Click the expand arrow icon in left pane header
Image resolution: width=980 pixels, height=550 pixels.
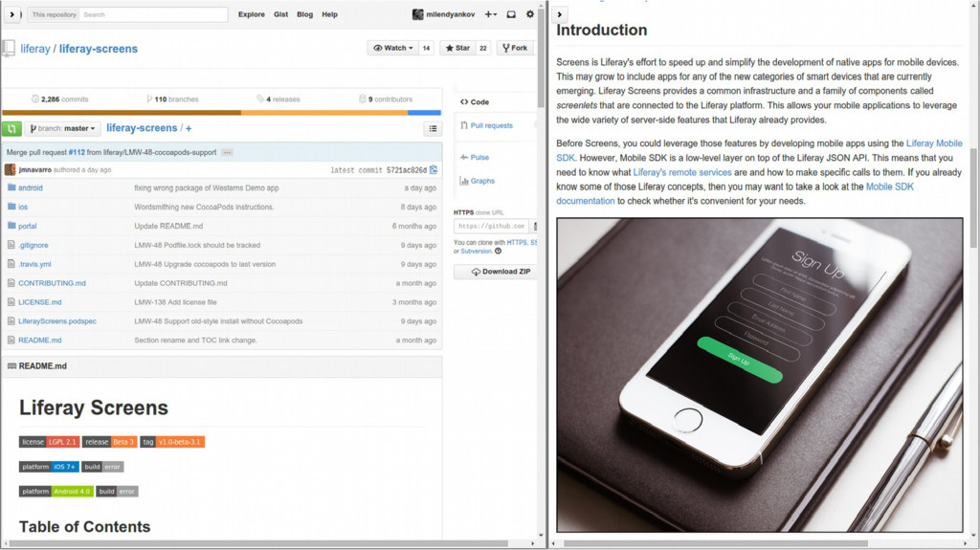[11, 14]
